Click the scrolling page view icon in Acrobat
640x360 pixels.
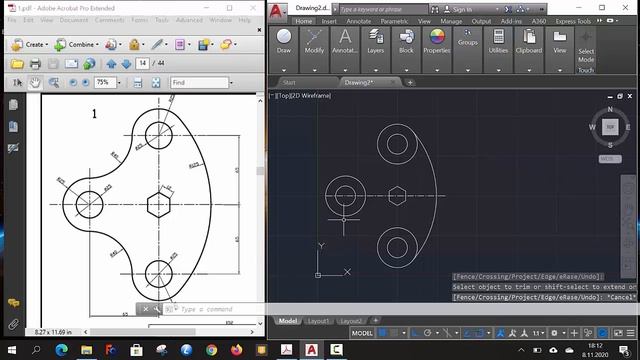point(138,82)
